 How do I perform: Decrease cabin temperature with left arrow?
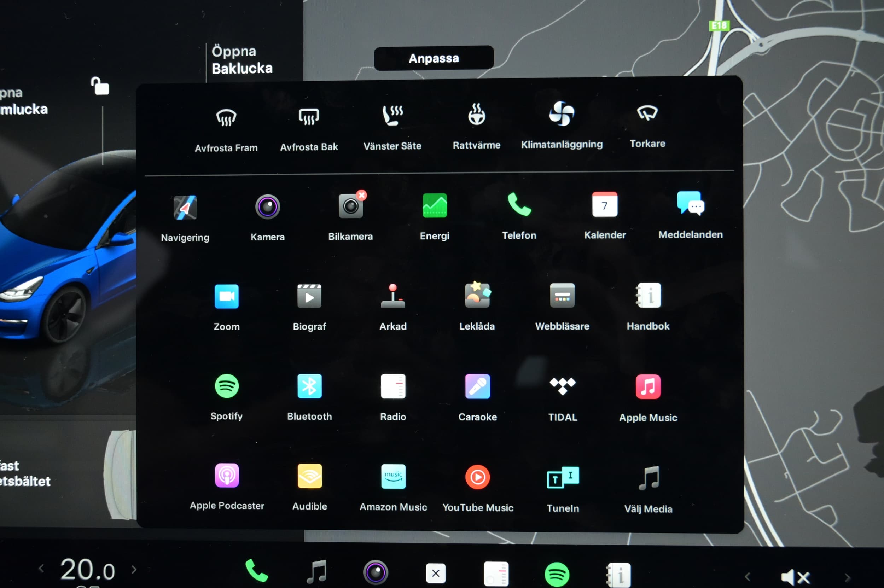tap(41, 569)
